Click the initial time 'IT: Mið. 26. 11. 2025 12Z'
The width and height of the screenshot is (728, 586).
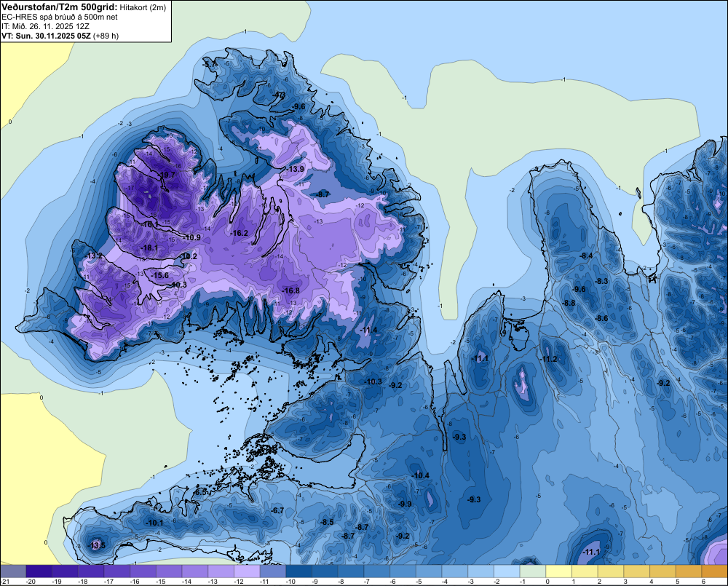coord(47,26)
